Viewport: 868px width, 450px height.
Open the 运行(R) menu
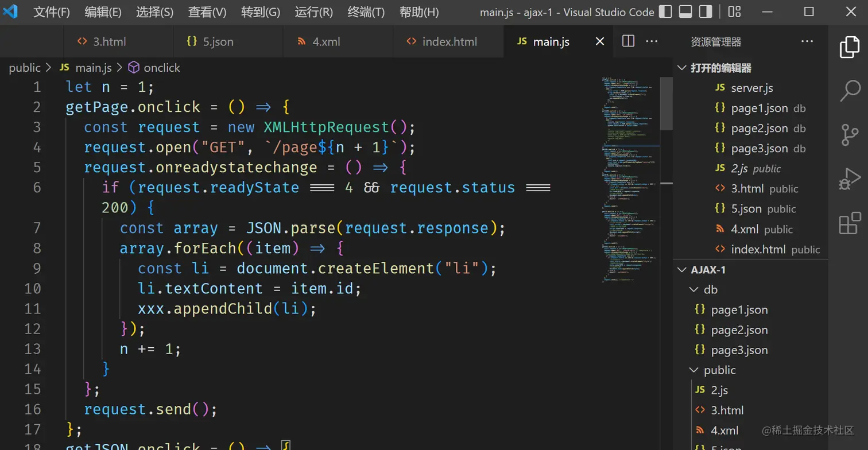(x=314, y=12)
